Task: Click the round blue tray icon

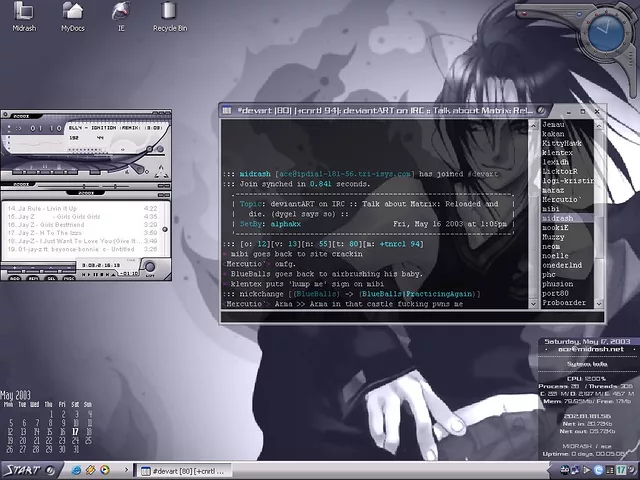Action: click(599, 471)
